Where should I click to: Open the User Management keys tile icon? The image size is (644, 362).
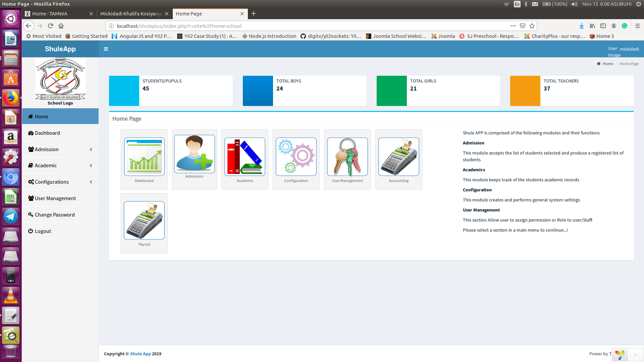pos(347,157)
